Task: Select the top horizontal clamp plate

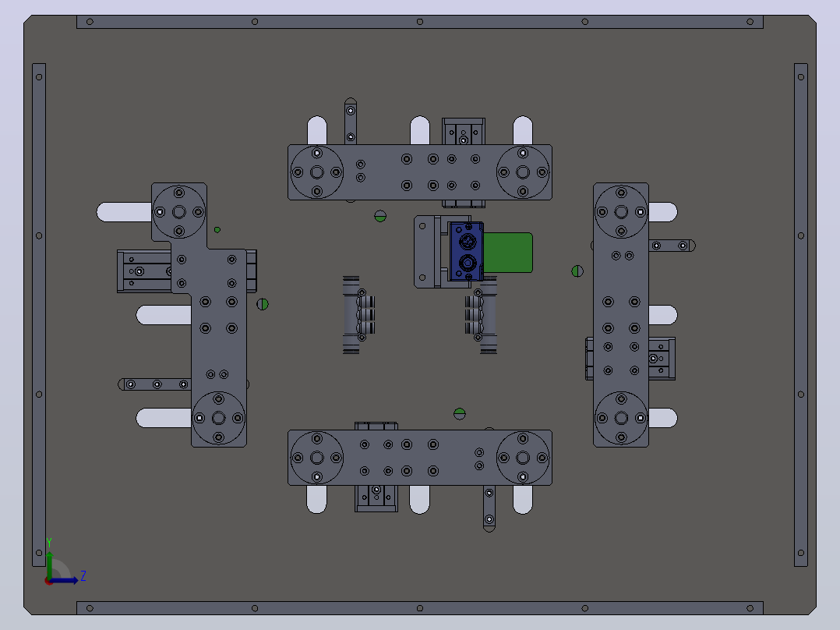Action: 419,172
